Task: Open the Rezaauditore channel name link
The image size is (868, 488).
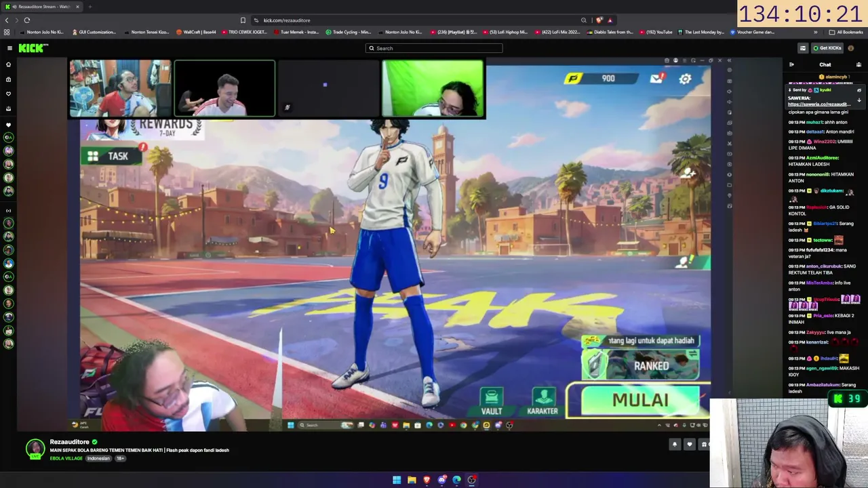Action: click(69, 442)
